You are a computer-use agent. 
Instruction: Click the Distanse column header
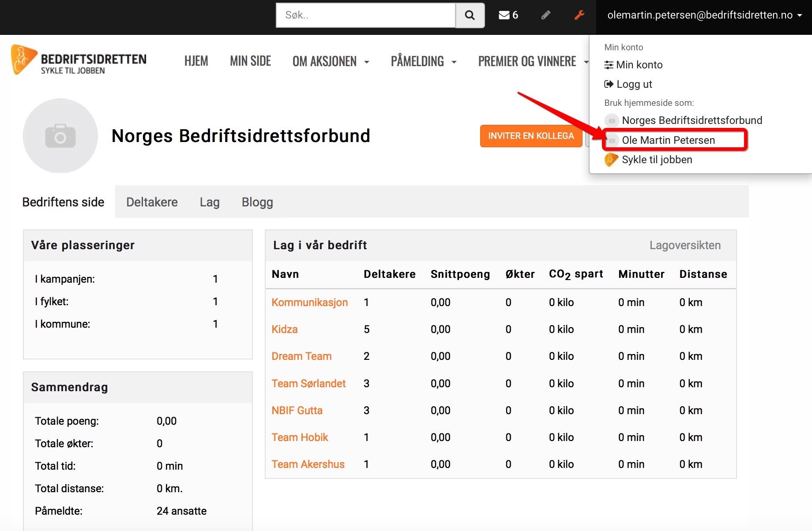click(703, 274)
